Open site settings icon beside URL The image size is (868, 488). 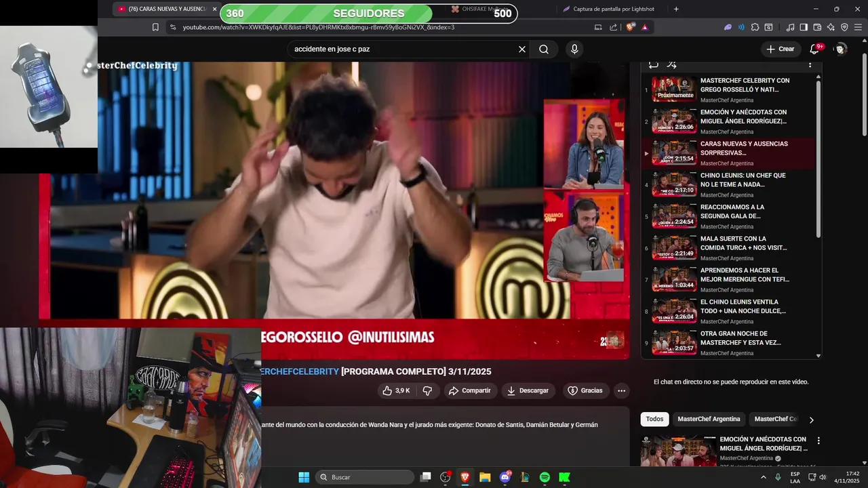[x=173, y=27]
